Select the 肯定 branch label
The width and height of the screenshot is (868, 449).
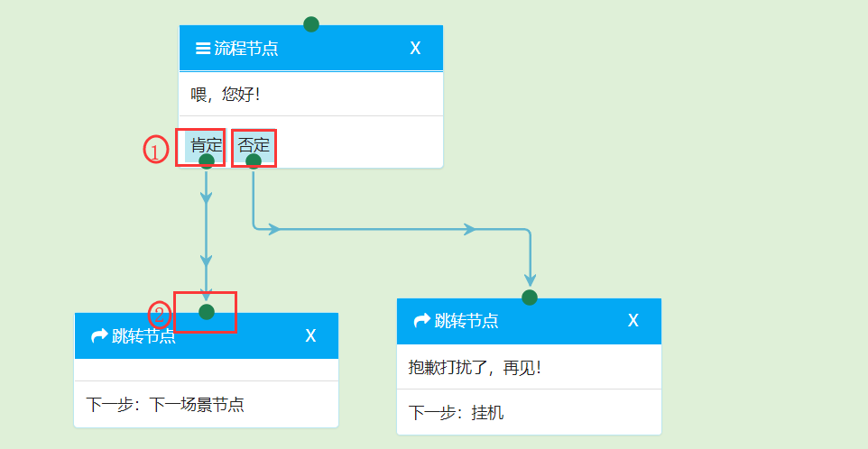(206, 144)
